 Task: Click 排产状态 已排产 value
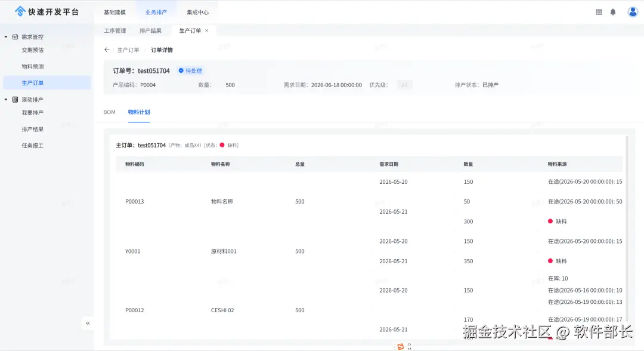coord(490,85)
